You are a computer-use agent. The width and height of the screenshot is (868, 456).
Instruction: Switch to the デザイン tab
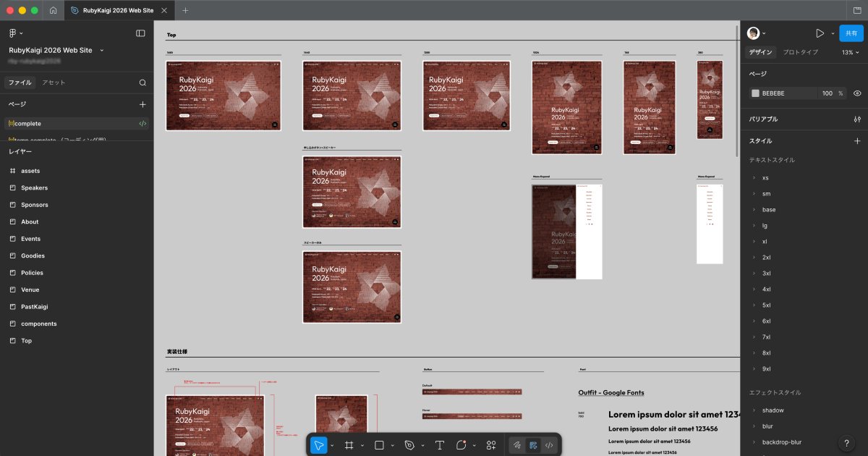click(761, 52)
